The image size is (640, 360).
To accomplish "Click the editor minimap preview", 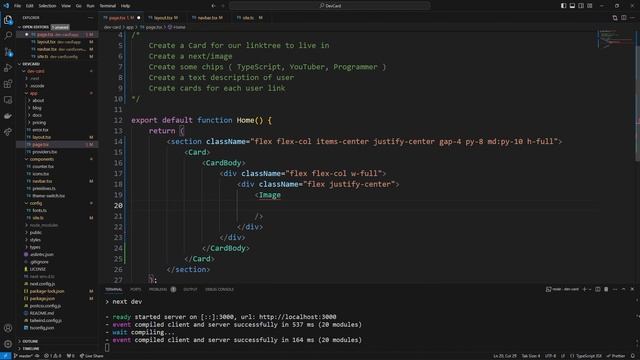I will pyautogui.click(x=616, y=40).
